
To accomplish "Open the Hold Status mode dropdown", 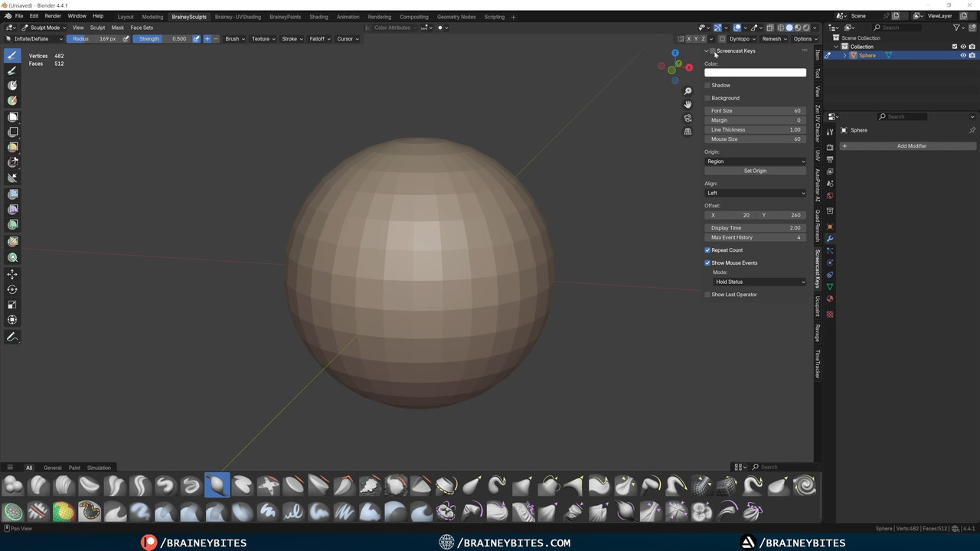I will (759, 282).
